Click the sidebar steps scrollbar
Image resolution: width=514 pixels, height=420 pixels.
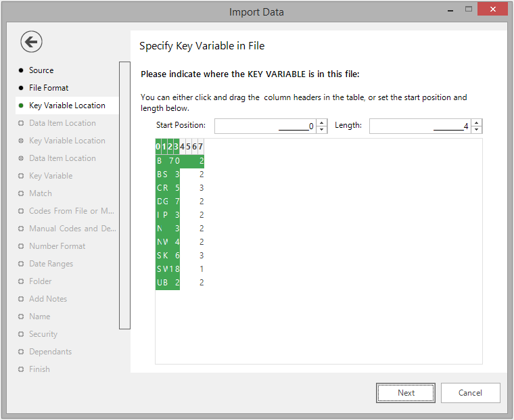[x=124, y=195]
